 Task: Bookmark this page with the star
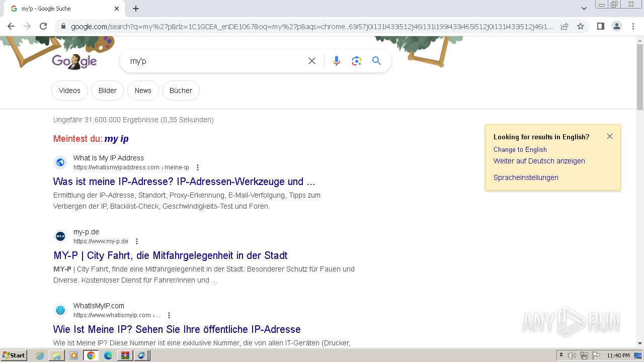coord(581,26)
